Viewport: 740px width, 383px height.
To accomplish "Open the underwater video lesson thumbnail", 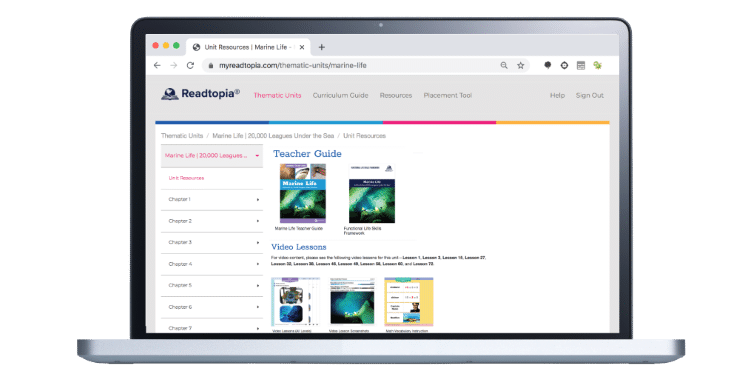I will click(352, 302).
